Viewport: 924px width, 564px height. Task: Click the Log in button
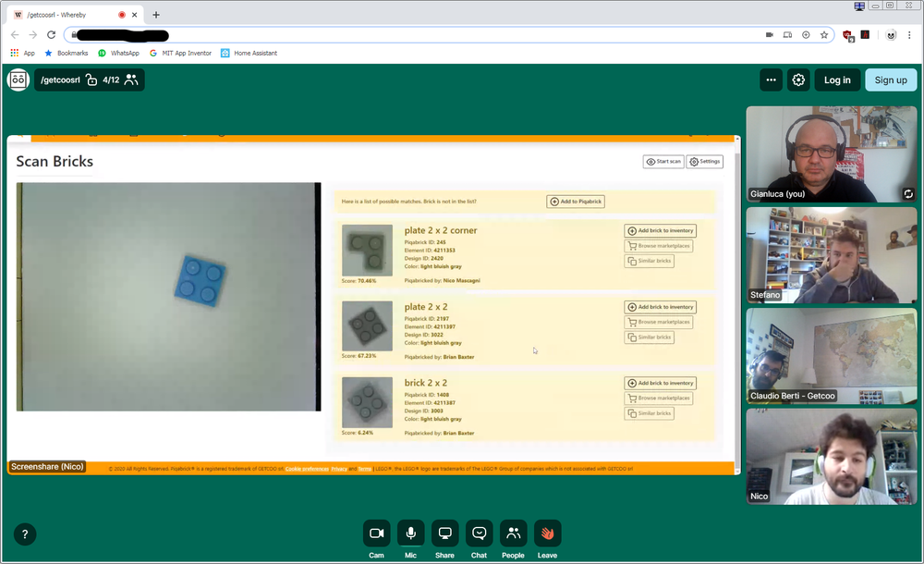(837, 80)
